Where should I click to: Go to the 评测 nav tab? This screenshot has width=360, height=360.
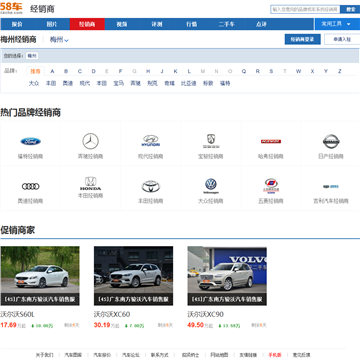click(x=157, y=24)
